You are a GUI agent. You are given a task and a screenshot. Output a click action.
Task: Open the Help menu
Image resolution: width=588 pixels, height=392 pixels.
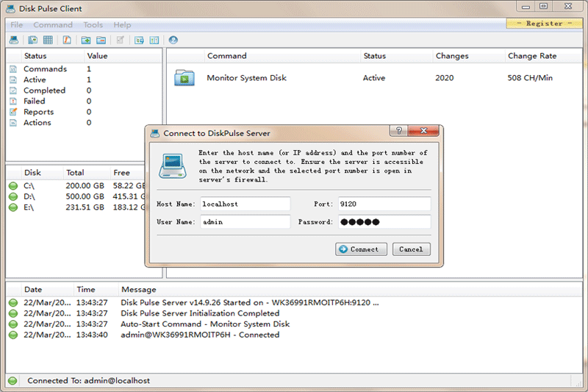(x=122, y=25)
